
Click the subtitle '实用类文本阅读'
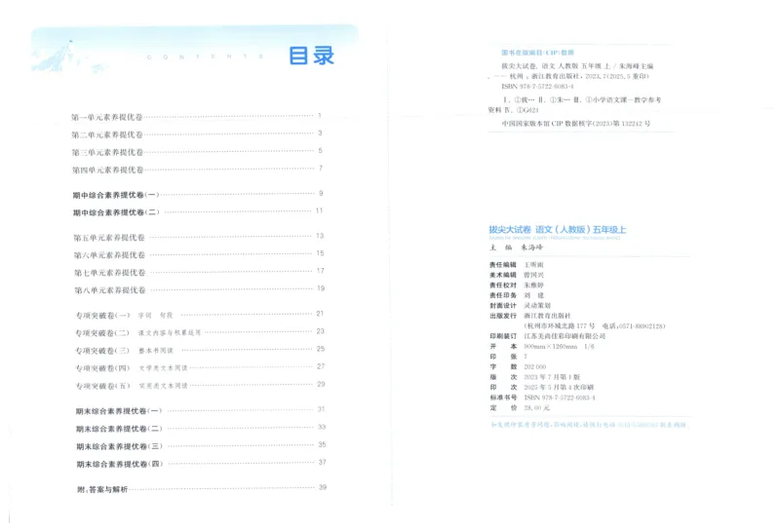click(163, 386)
